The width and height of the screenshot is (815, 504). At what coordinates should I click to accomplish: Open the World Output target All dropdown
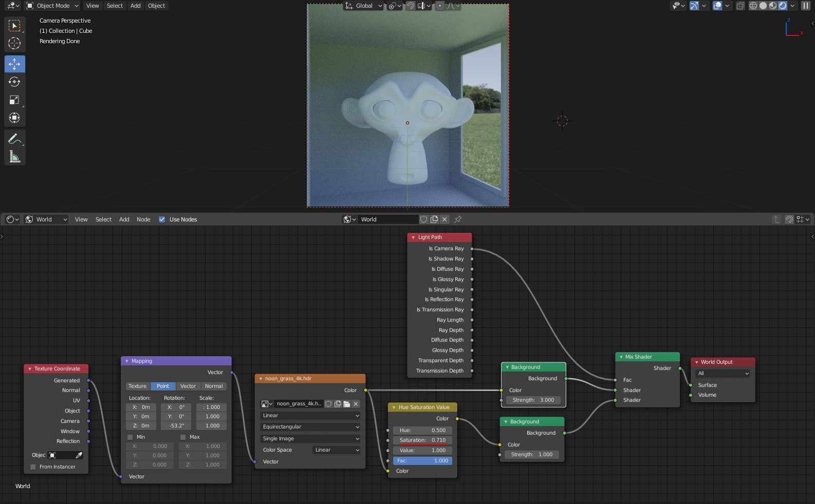(723, 374)
